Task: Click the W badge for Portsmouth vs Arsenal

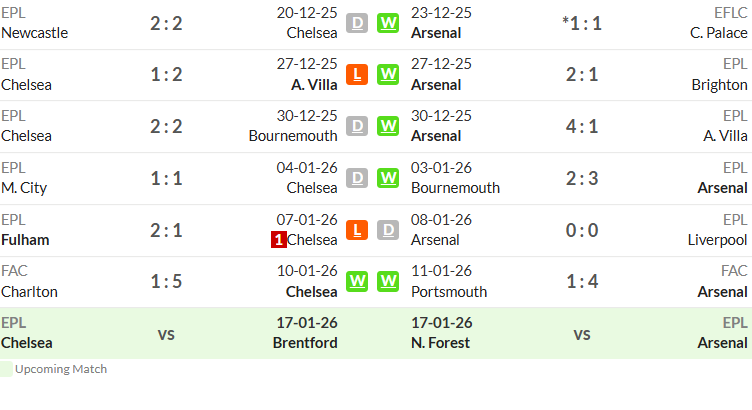Action: point(388,281)
